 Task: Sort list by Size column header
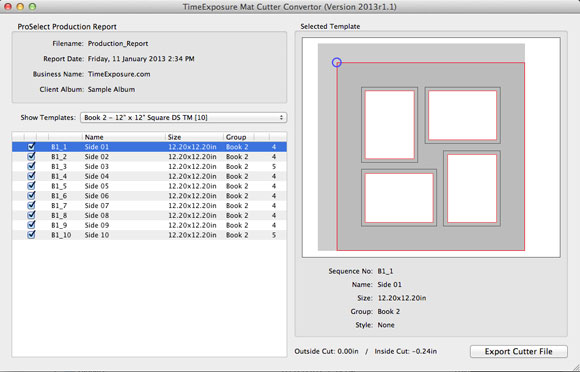[194, 137]
